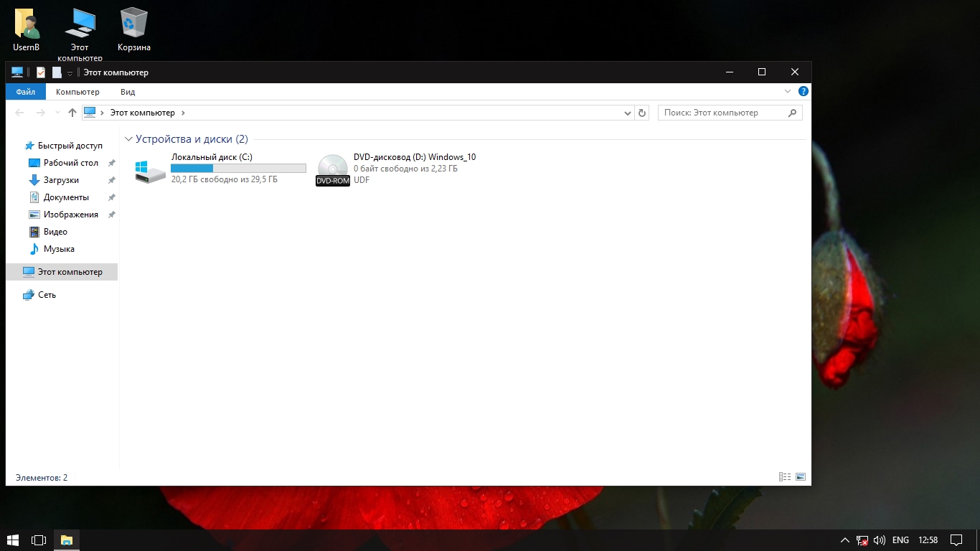Viewport: 980px width, 551px height.
Task: Click the network status tray icon
Action: pyautogui.click(x=862, y=540)
